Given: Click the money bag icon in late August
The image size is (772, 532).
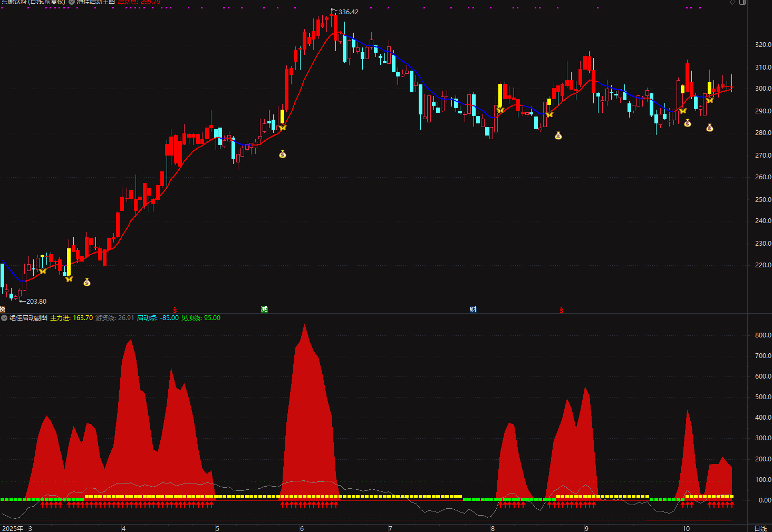Looking at the screenshot, I should pyautogui.click(x=558, y=136).
